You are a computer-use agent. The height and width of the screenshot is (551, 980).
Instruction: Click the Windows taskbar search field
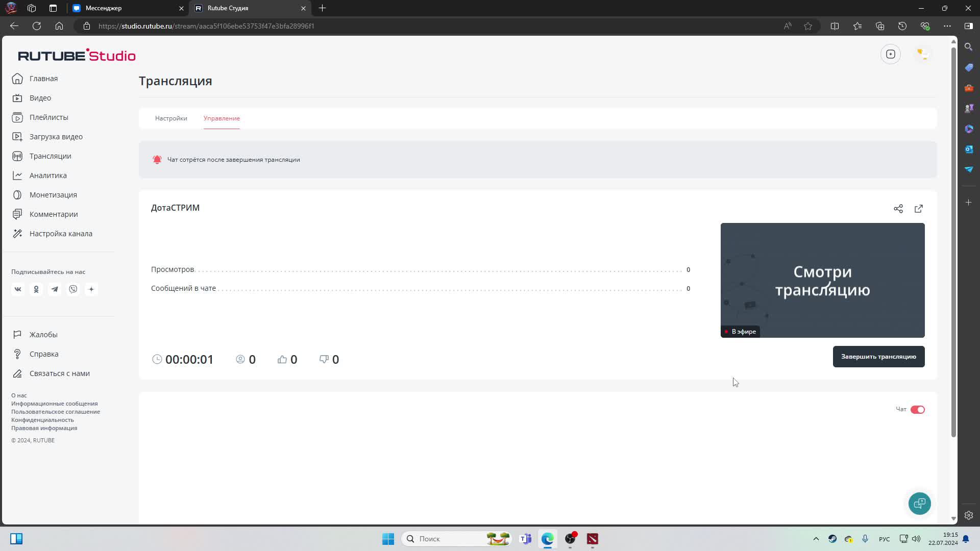tap(449, 539)
